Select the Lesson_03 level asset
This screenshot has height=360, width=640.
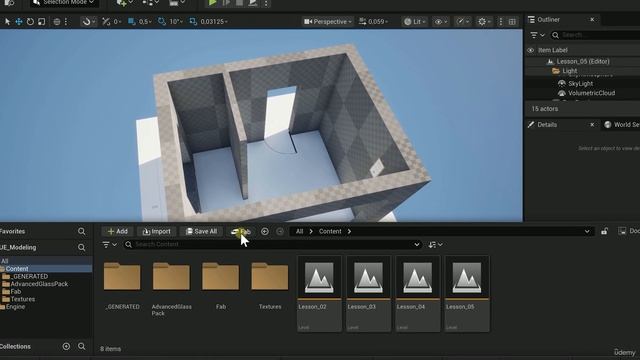tap(368, 294)
